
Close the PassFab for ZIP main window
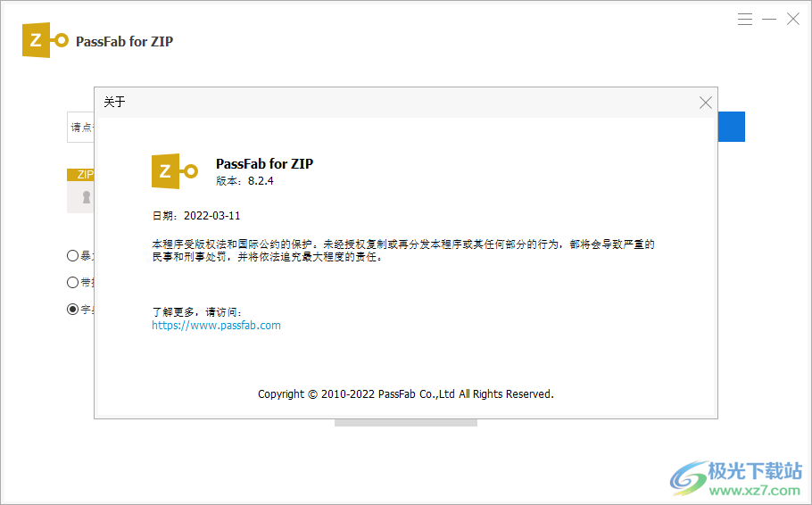click(793, 19)
